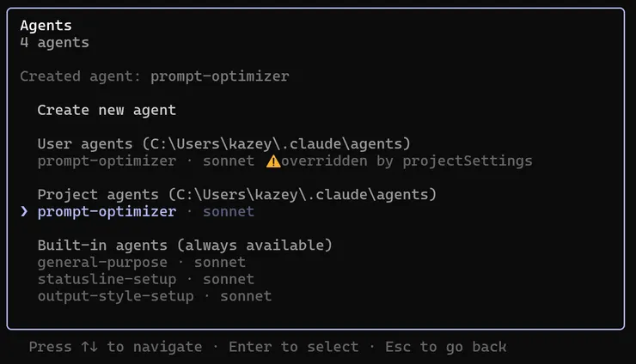Select the statusline-setup built-in agent
The height and width of the screenshot is (364, 636).
click(107, 279)
